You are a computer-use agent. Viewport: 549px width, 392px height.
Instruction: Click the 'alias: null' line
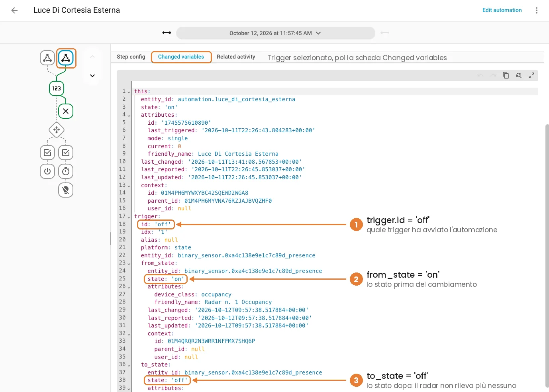[x=159, y=240]
